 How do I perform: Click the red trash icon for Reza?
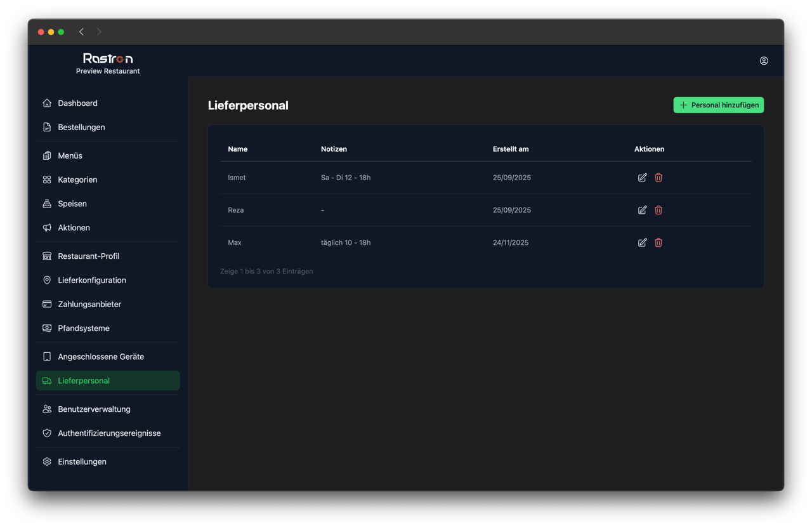point(658,210)
